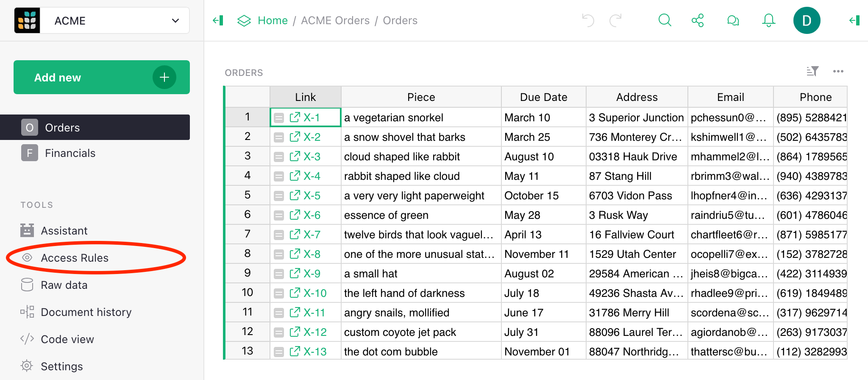Open the search magnifier icon
Screen dimensions: 868x380
coord(665,20)
